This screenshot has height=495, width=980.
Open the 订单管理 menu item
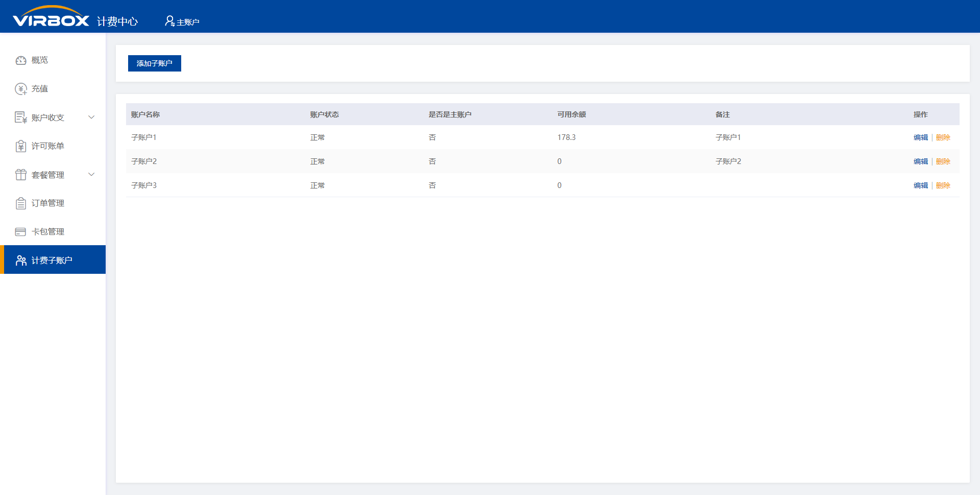point(53,203)
